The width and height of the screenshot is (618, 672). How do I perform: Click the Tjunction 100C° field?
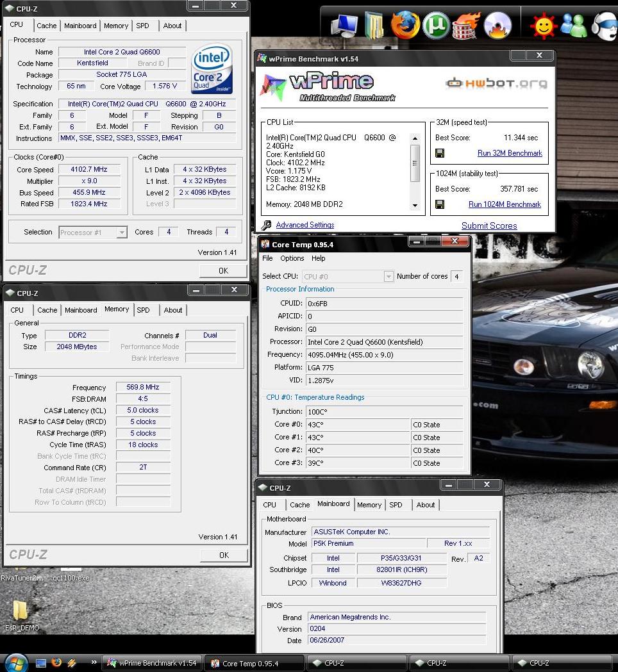(x=384, y=412)
